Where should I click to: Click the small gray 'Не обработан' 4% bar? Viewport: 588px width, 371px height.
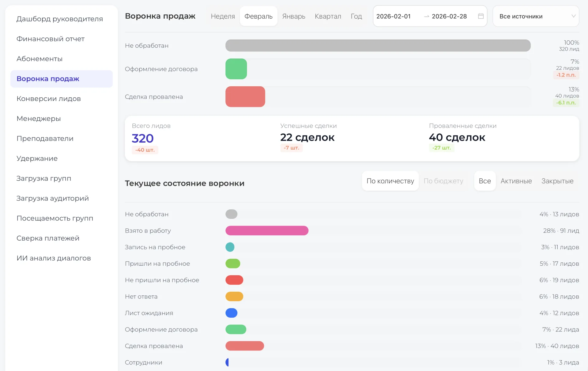point(232,214)
